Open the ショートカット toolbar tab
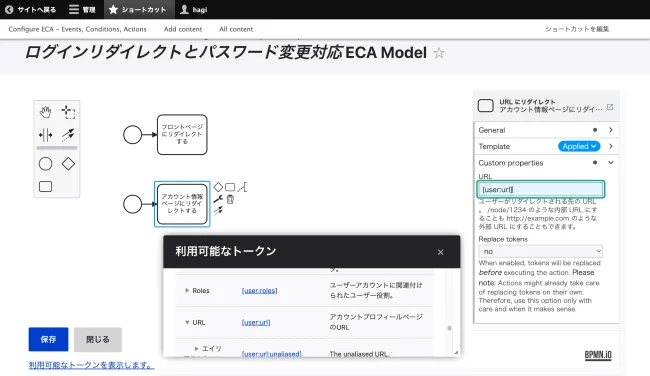Viewport: 650px width, 376px height. point(138,10)
